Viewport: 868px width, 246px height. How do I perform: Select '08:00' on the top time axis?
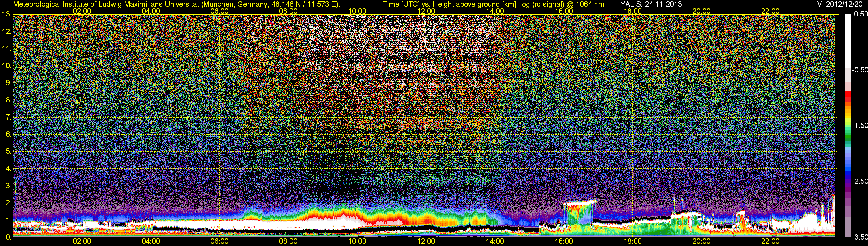(288, 11)
